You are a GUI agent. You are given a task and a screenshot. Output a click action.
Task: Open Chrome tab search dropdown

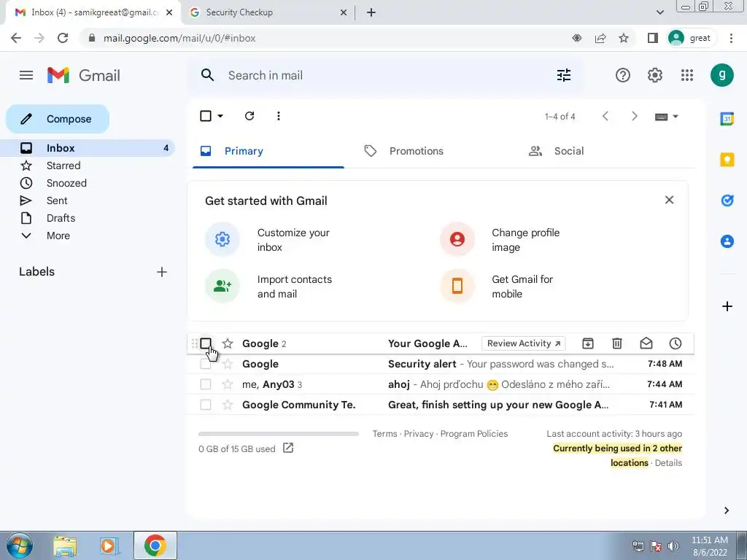click(x=659, y=12)
